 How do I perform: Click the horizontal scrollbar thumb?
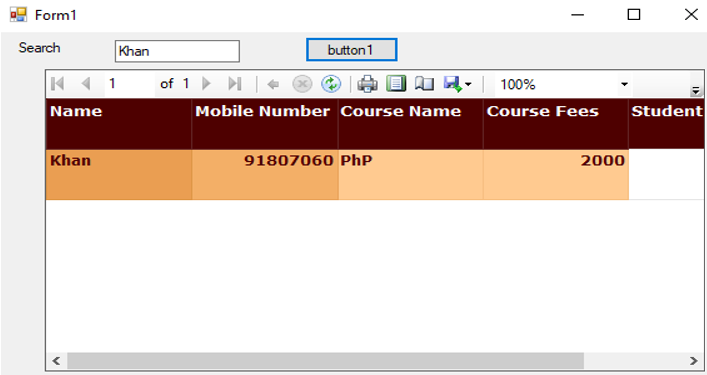click(x=326, y=361)
